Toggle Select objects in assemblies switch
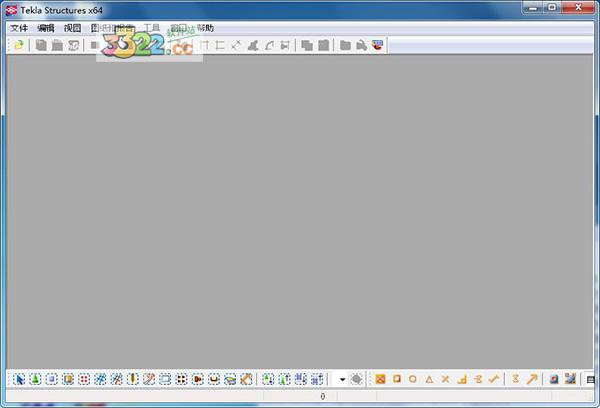600x408 pixels. tap(317, 379)
